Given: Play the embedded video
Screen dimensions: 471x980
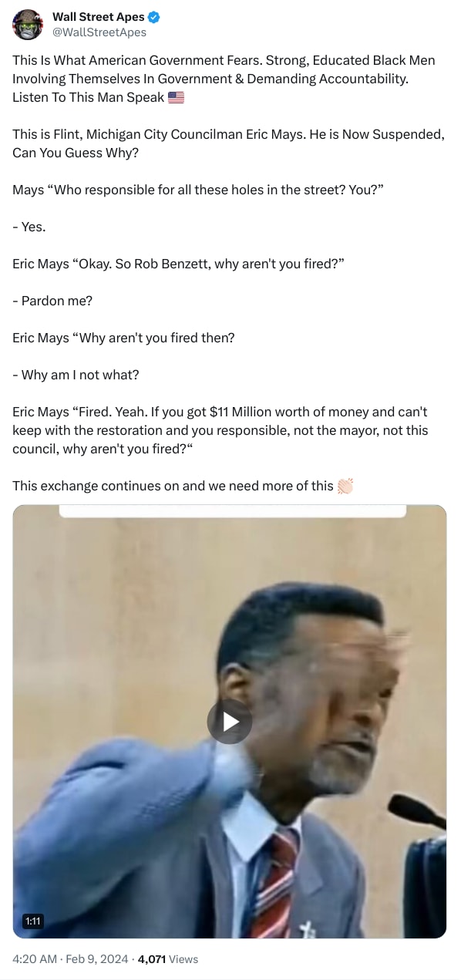Looking at the screenshot, I should click(230, 722).
